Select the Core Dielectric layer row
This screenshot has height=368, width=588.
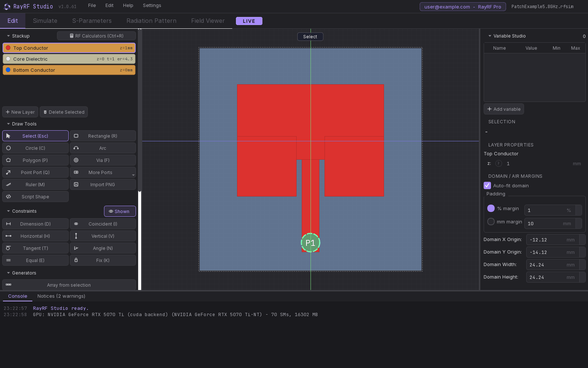pos(69,59)
